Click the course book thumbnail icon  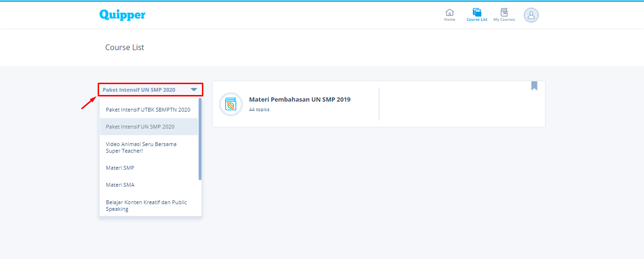[231, 104]
